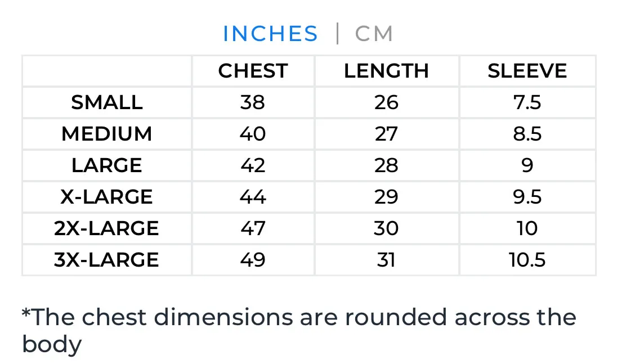Select the LARGE size row label

pos(106,165)
